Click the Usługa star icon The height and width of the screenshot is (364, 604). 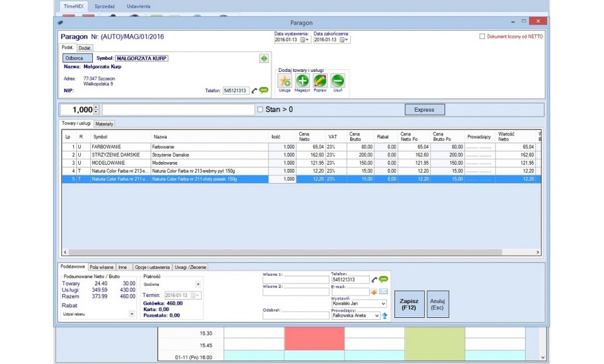(285, 81)
